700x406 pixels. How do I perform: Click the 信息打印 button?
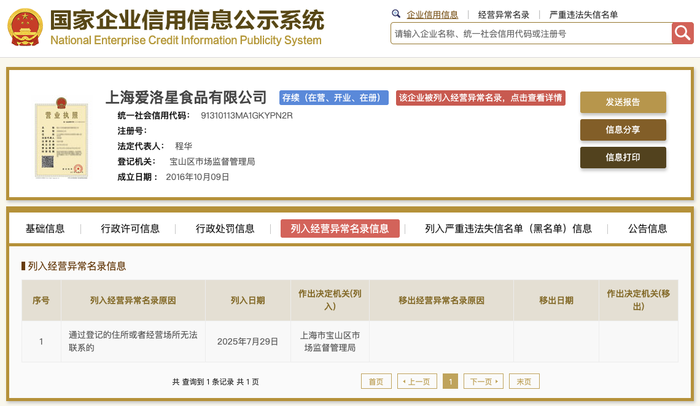(x=623, y=158)
